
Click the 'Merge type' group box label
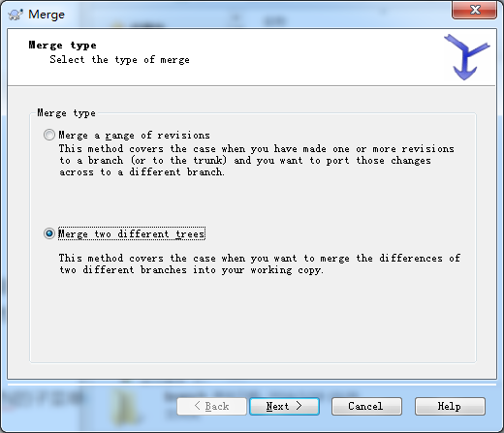tap(66, 113)
